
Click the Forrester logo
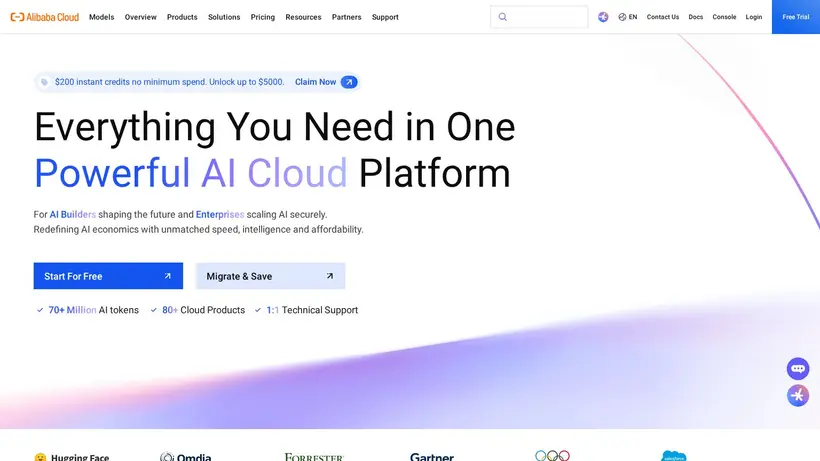(x=314, y=457)
